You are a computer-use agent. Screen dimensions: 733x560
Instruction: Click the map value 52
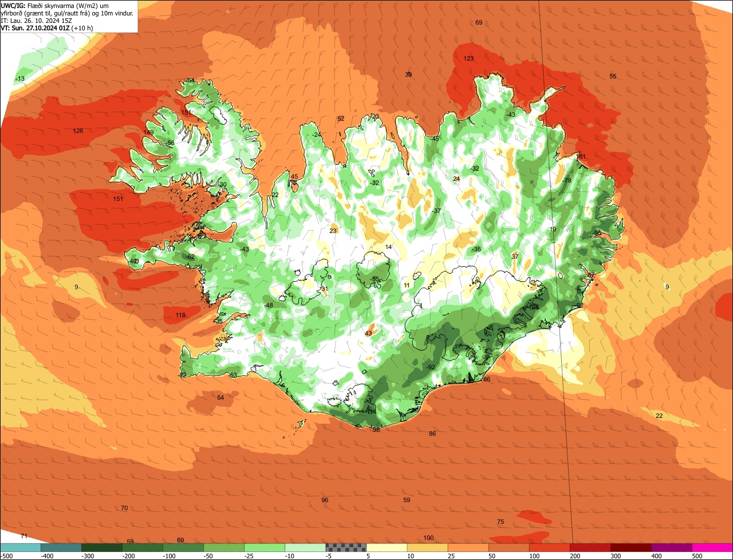point(341,119)
